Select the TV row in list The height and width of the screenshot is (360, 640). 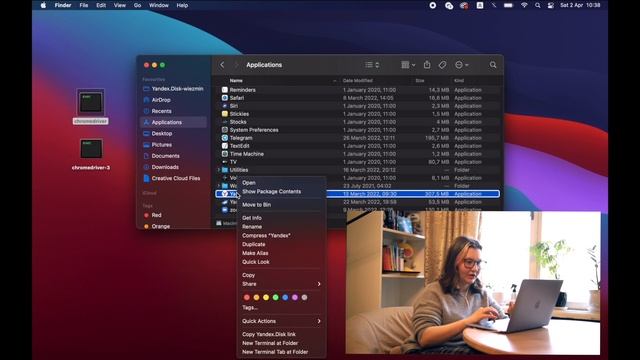coord(358,162)
